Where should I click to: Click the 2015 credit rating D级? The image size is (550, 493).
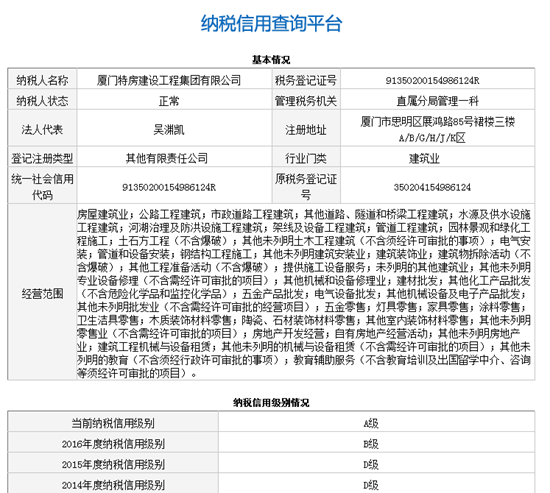(371, 465)
